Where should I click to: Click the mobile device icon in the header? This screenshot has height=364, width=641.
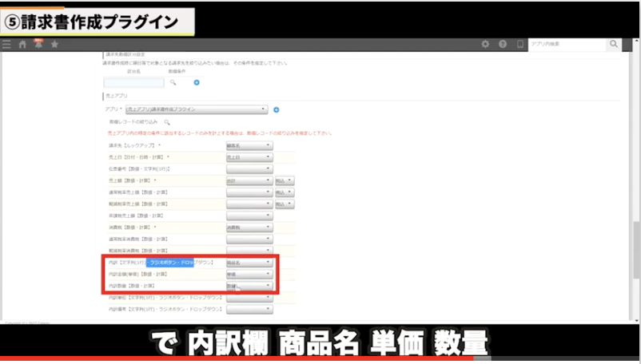[520, 45]
